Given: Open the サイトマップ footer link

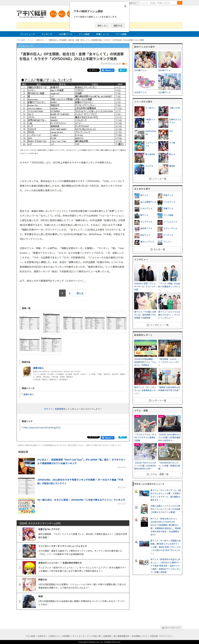Looking at the screenshot, I should [x=78, y=636].
